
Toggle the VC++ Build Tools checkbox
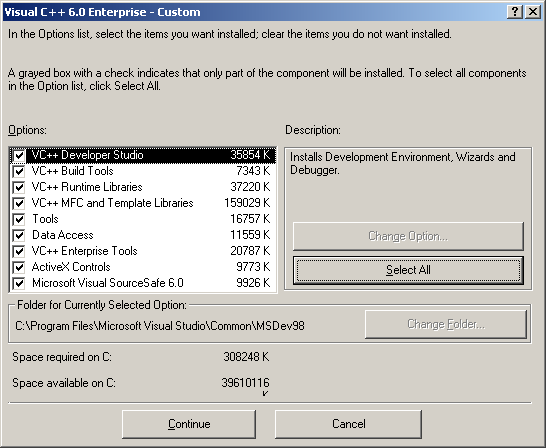tap(18, 171)
